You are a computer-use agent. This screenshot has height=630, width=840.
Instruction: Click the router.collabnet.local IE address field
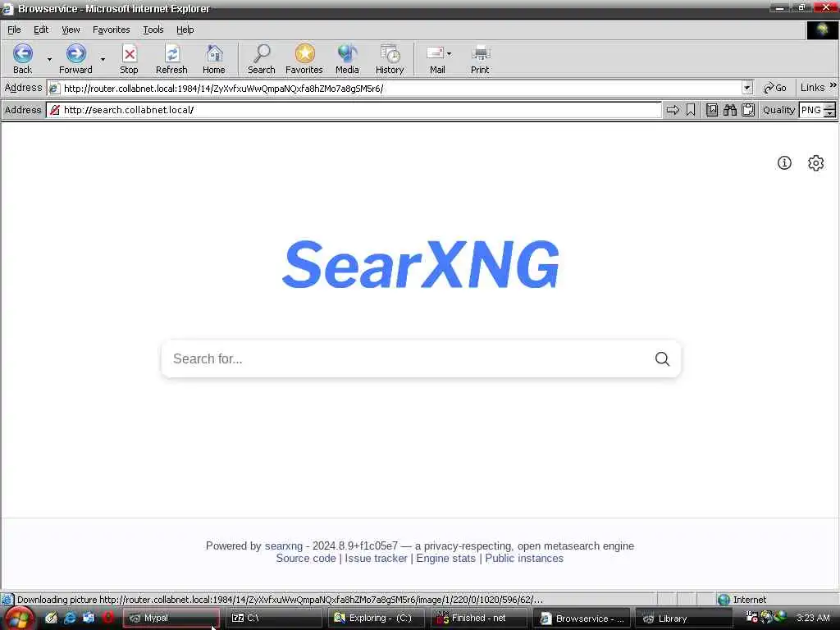pyautogui.click(x=399, y=88)
